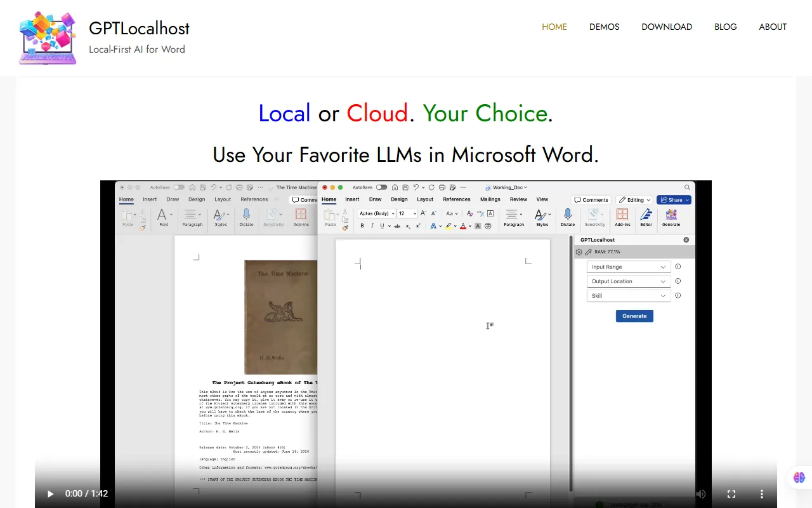Open the Skill dropdown
812x508 pixels.
coord(629,296)
